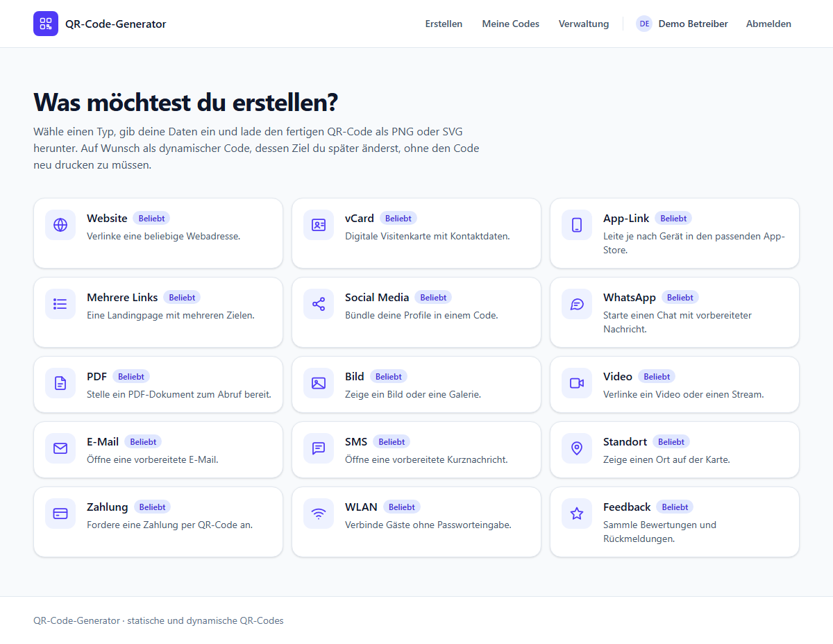Select the Website card title

(x=107, y=218)
